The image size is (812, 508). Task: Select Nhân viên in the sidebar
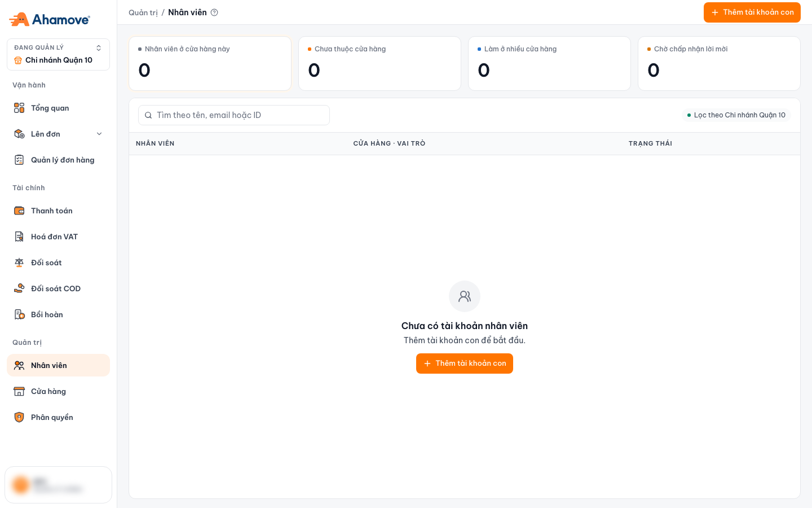pyautogui.click(x=58, y=365)
